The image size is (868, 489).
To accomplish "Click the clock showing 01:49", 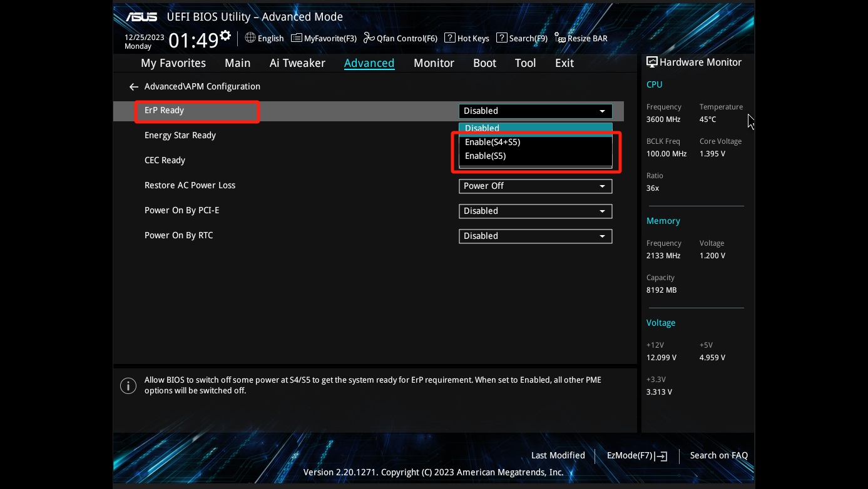I will [x=193, y=41].
